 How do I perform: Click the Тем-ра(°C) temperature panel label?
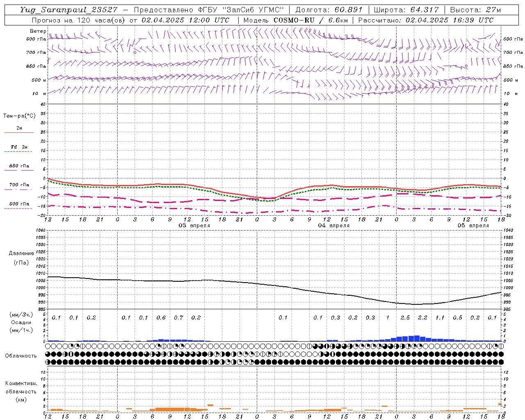pyautogui.click(x=19, y=116)
